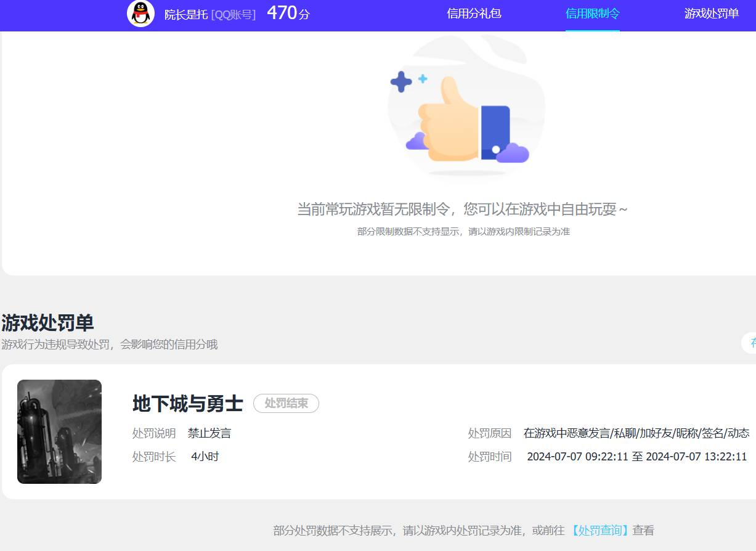The height and width of the screenshot is (551, 756).
Task: Click the QQ penguin avatar icon
Action: pyautogui.click(x=140, y=15)
